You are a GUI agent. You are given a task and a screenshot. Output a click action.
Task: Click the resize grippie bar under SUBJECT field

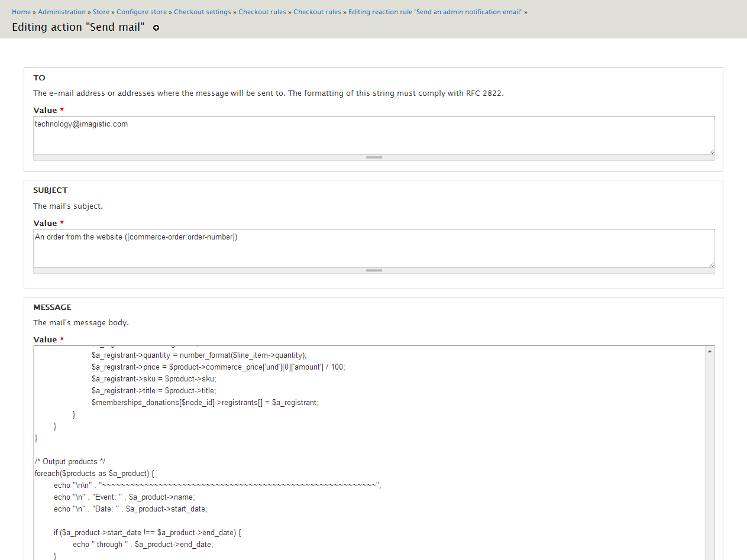click(x=374, y=271)
